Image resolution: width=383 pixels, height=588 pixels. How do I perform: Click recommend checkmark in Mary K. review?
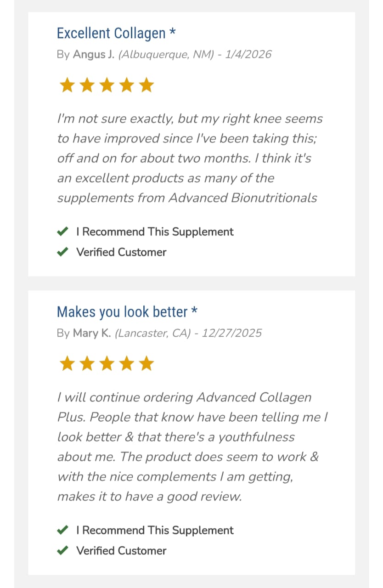[62, 530]
